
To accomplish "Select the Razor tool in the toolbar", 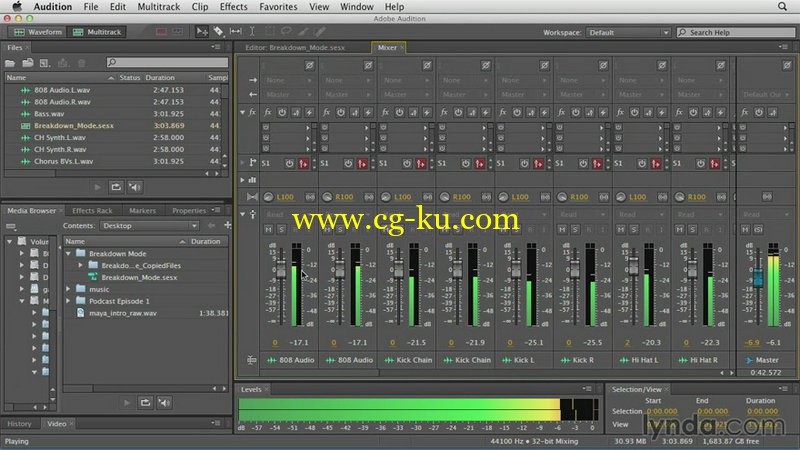I will pos(218,32).
